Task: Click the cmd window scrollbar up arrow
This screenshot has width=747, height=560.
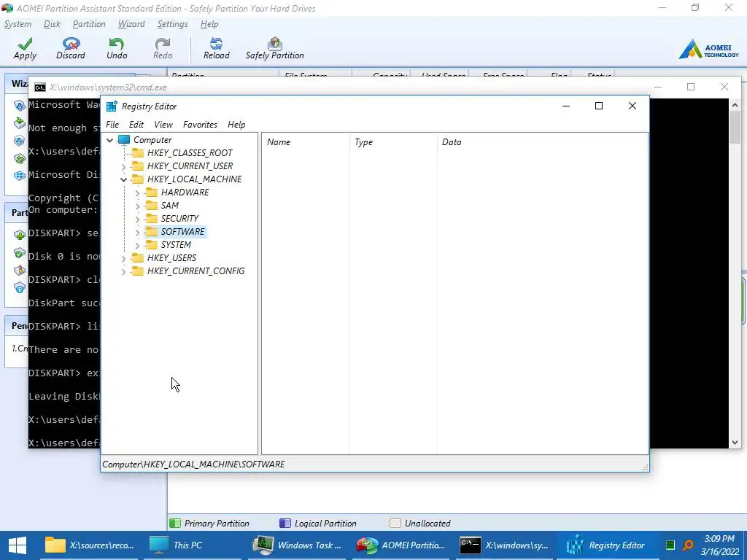Action: coord(735,105)
